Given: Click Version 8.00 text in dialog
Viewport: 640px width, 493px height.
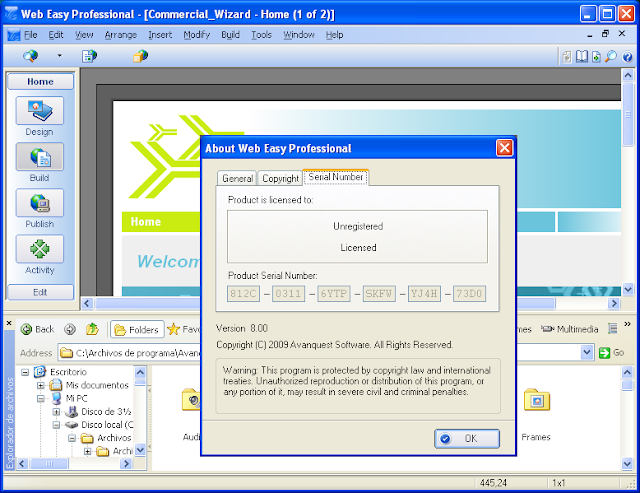Looking at the screenshot, I should 242,328.
